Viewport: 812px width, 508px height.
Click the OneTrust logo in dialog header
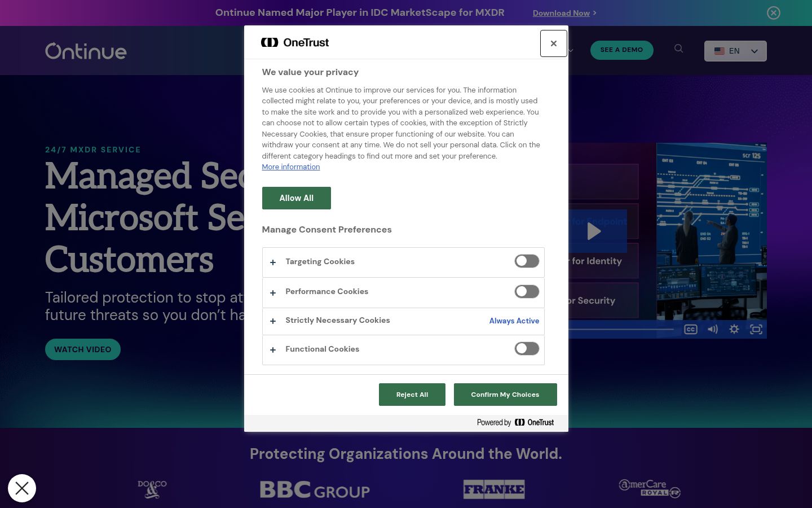(x=295, y=42)
